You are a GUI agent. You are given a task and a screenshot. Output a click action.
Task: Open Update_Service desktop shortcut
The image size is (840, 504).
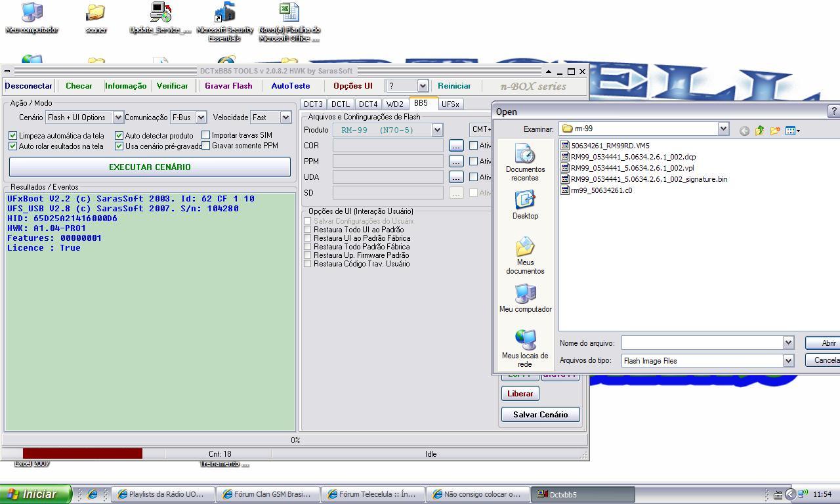click(x=161, y=18)
